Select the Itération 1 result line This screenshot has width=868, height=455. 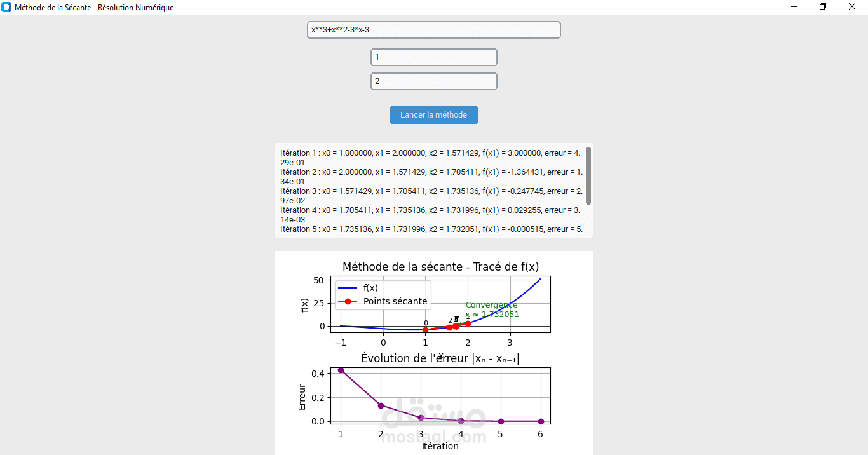[430, 158]
